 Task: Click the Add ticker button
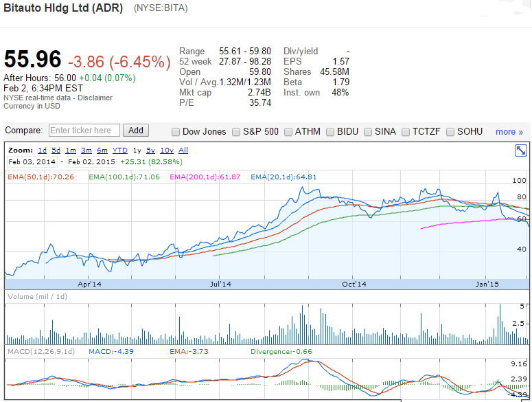[136, 131]
